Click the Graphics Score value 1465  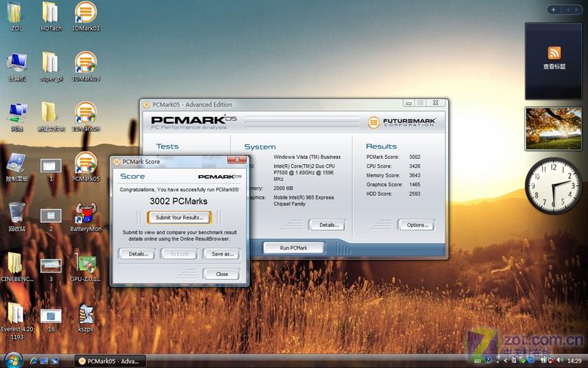tap(415, 185)
